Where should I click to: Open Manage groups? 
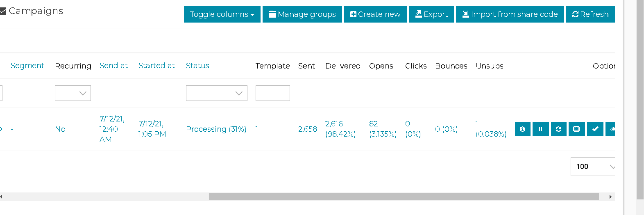pos(302,14)
